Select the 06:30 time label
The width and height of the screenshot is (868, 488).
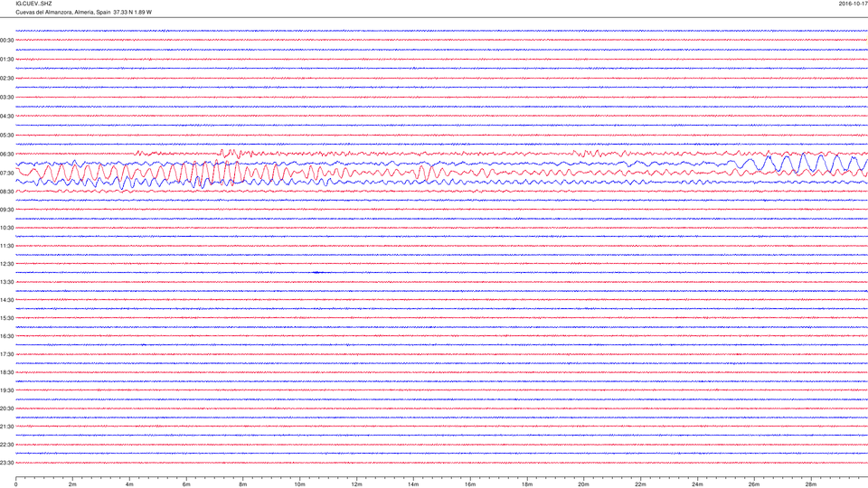(6, 155)
